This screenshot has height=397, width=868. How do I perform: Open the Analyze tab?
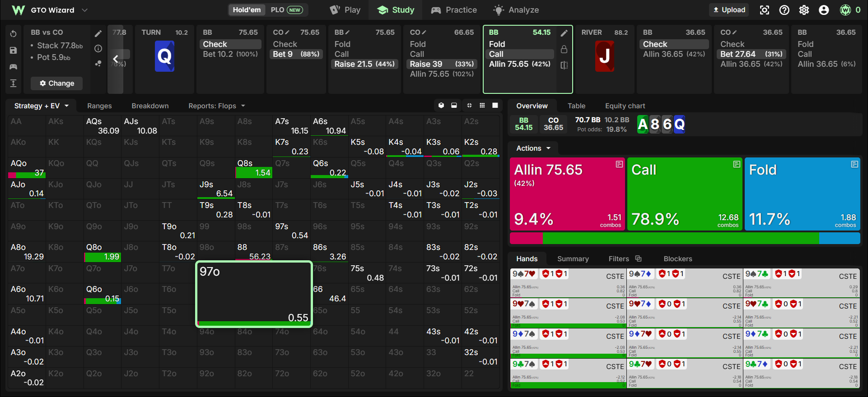pyautogui.click(x=517, y=10)
